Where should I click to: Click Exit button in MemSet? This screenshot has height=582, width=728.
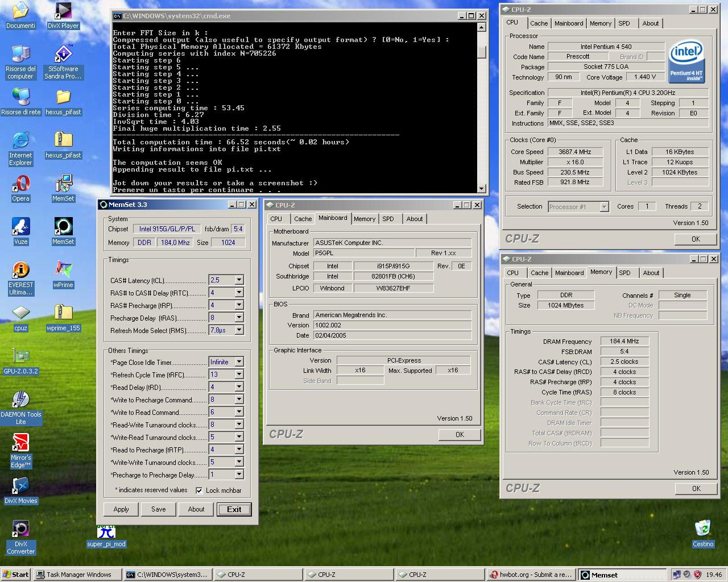pos(234,509)
